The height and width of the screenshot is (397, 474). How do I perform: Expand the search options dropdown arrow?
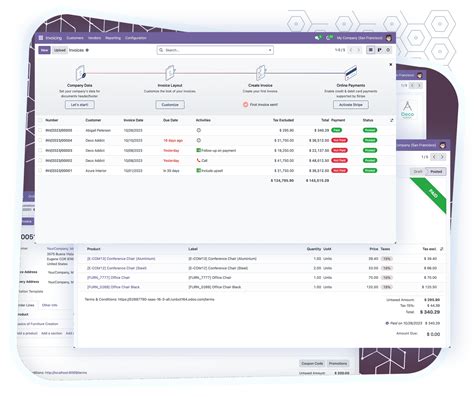270,50
